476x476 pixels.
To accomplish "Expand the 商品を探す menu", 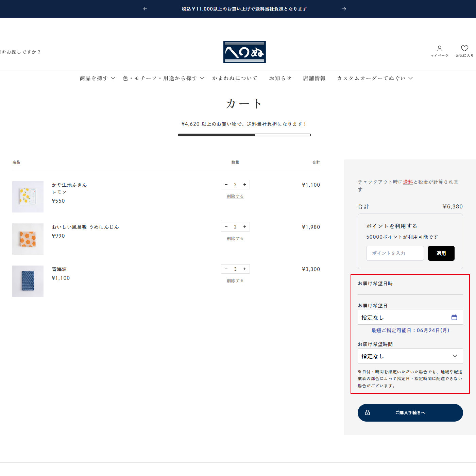I will point(97,78).
